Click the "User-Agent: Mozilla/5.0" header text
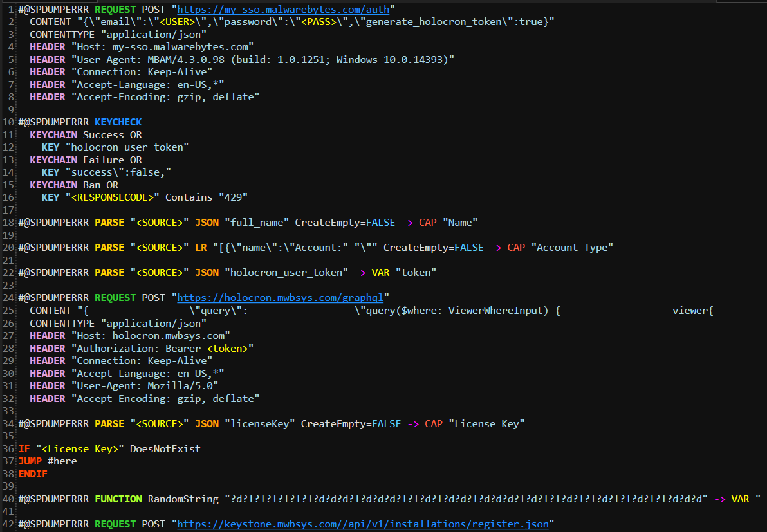Viewport: 767px width, 532px height. tap(145, 386)
